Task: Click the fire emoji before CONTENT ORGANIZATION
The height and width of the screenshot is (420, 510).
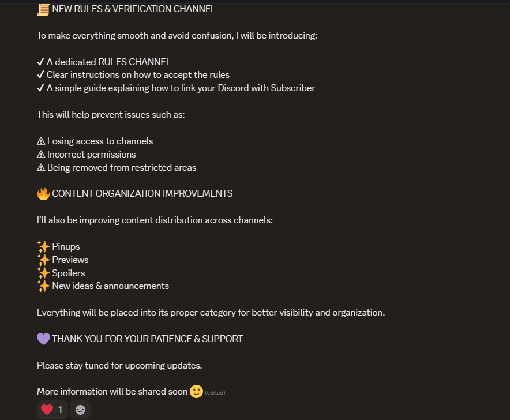Action: [x=43, y=194]
